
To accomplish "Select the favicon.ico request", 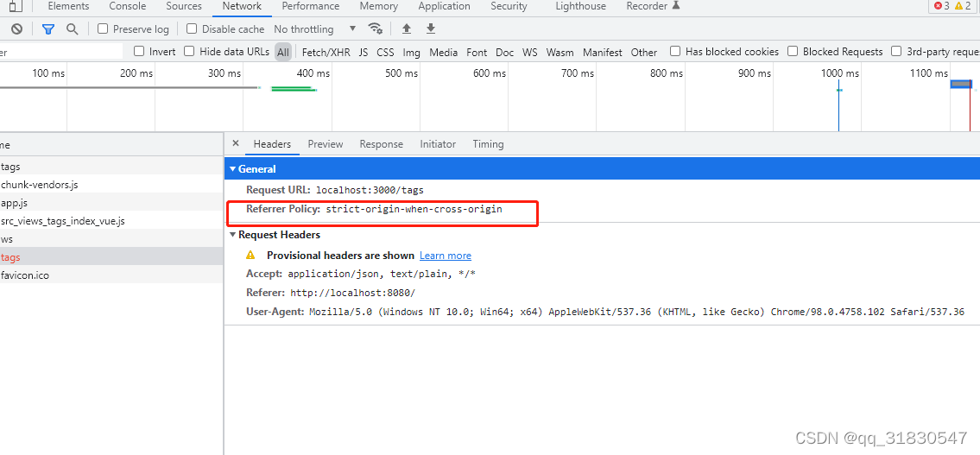I will [x=111, y=275].
